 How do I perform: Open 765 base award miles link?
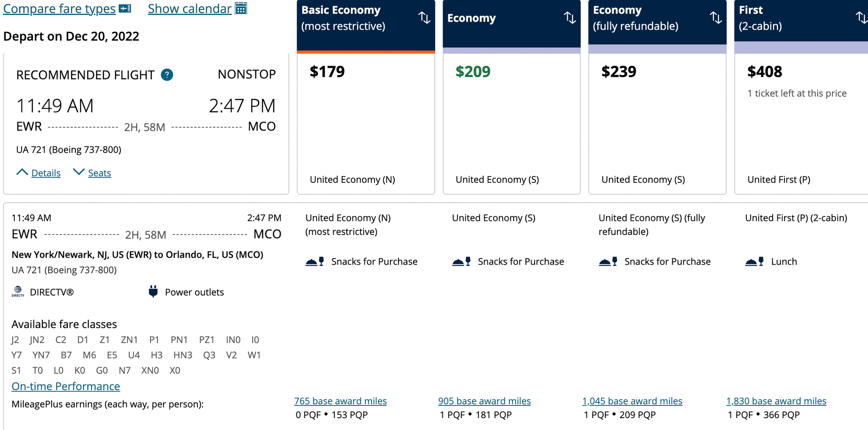coord(340,401)
